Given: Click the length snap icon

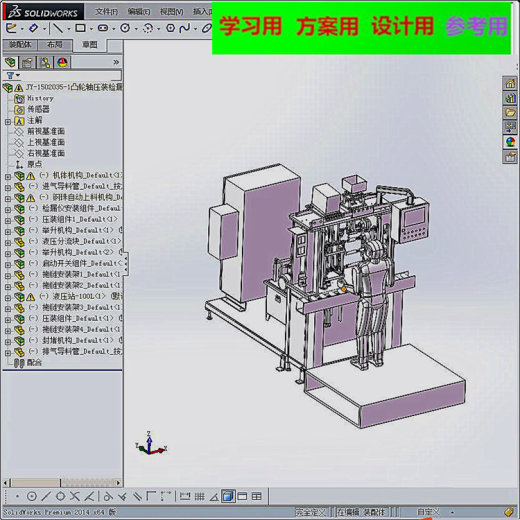Looking at the screenshot, I should (185, 497).
